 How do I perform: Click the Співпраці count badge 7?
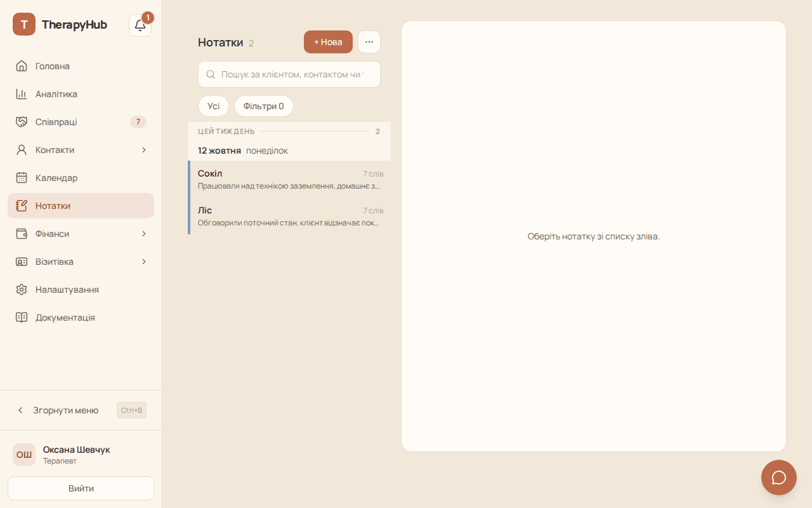(x=138, y=122)
